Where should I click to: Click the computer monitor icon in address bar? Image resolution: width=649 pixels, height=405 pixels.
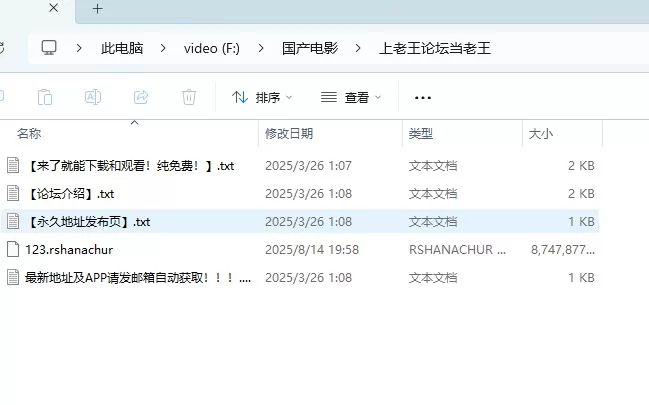(49, 48)
